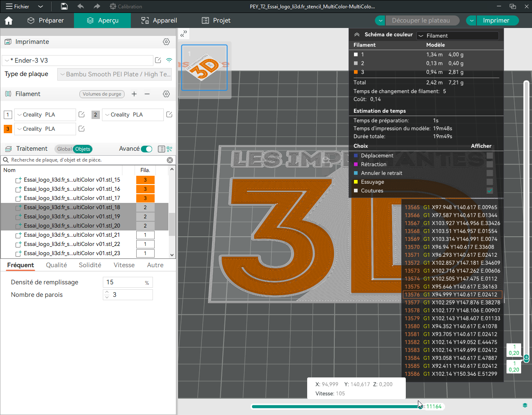Select object row stl_21
Screen dimensions: 532x415
72,235
